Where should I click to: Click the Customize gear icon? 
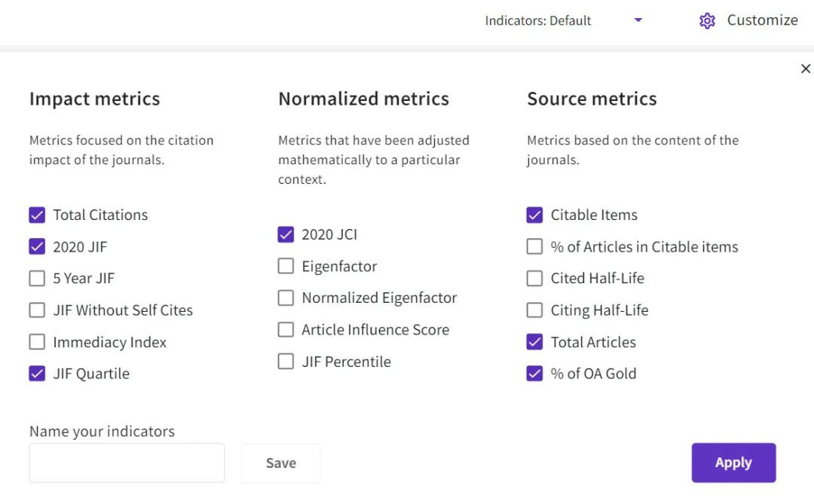click(707, 21)
